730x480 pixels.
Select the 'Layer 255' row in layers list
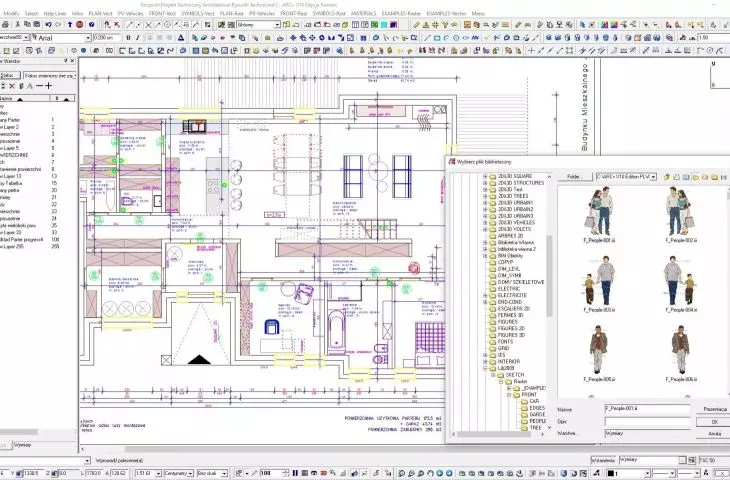29,246
